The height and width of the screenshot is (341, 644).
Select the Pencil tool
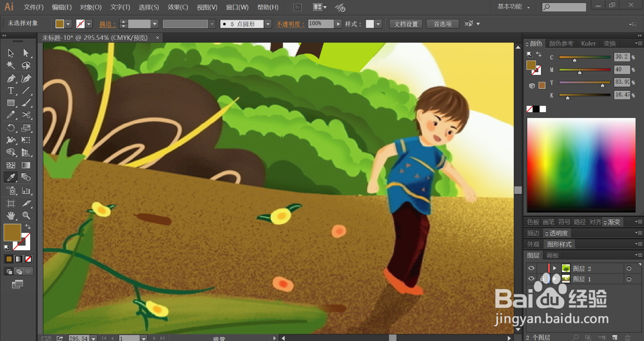[11, 115]
